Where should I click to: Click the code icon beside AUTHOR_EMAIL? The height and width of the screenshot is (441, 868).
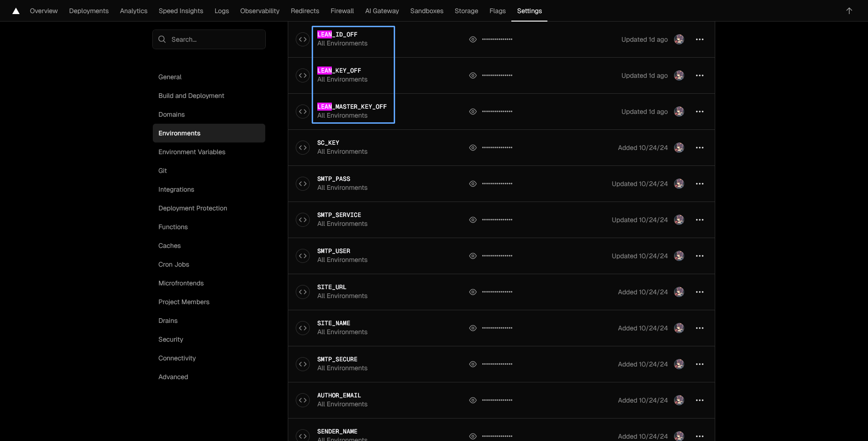(303, 400)
